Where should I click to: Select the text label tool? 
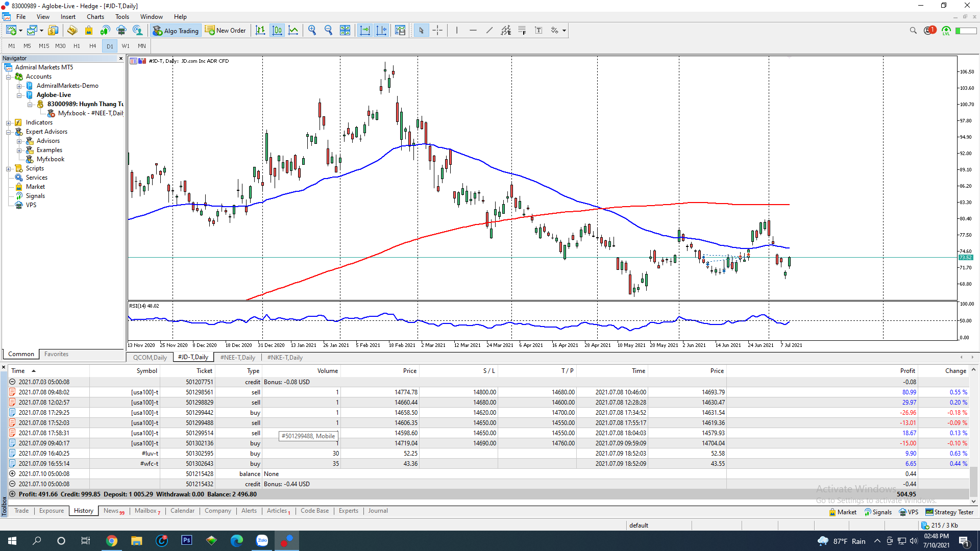tap(538, 31)
